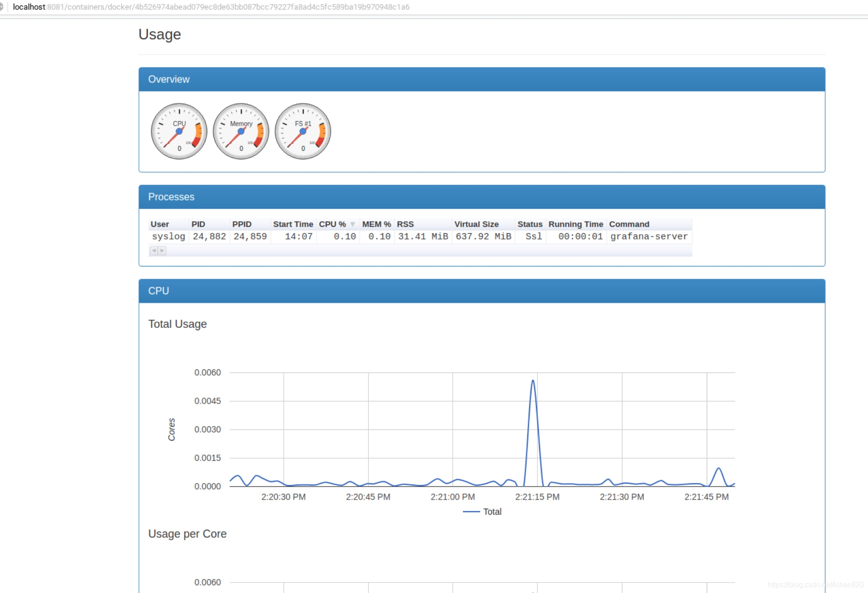Click the '2:21:00 PM' axis label
Screen dimensions: 868x593
pyautogui.click(x=453, y=497)
